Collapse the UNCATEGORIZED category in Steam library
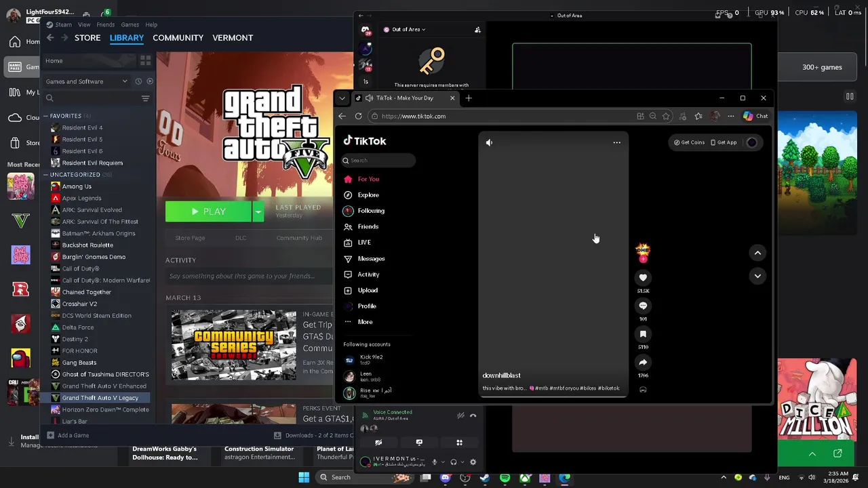The width and height of the screenshot is (868, 488). (x=45, y=175)
